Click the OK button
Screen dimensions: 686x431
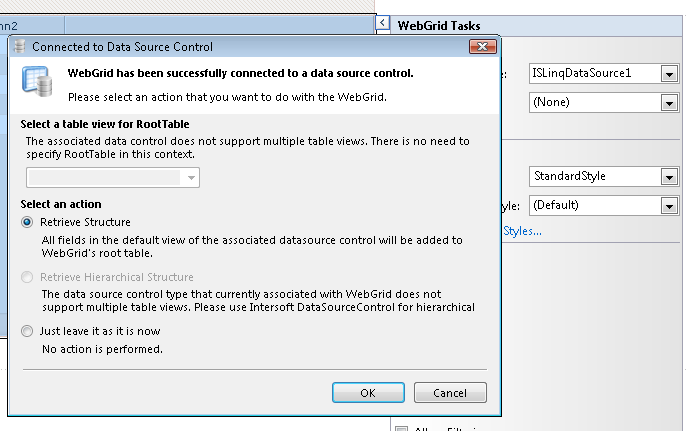pyautogui.click(x=368, y=393)
